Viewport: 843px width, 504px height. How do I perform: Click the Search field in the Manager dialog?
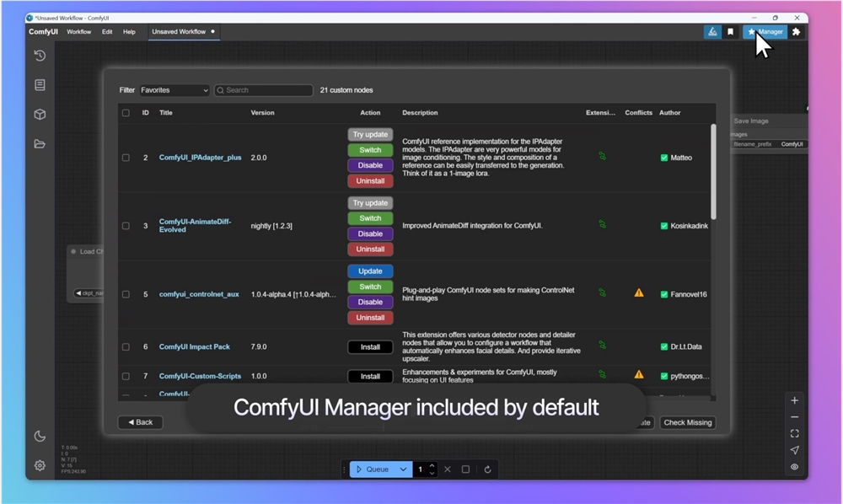[263, 90]
